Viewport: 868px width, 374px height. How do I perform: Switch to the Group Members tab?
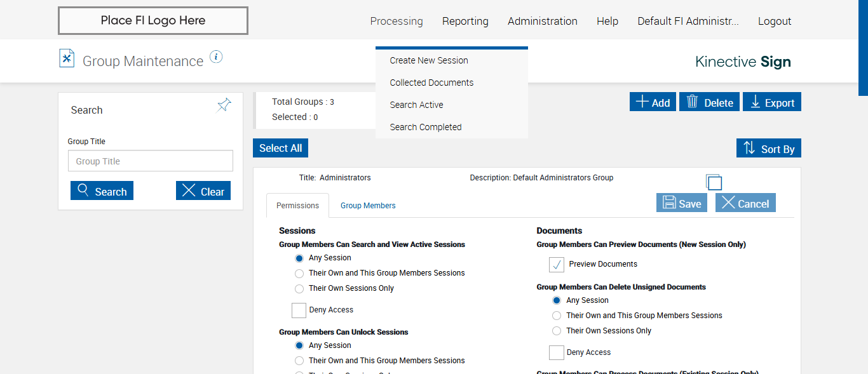(368, 206)
